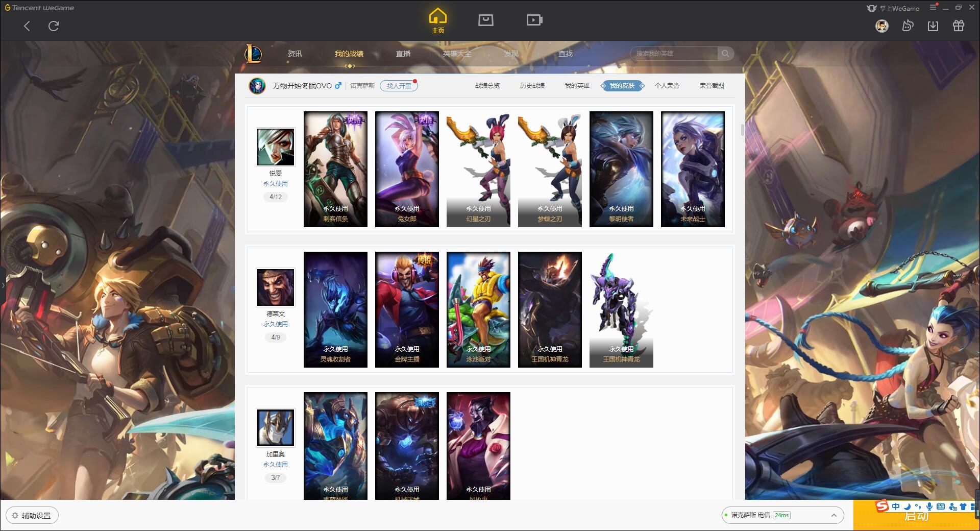Open the 英雄大全 heroes tab
Viewport: 980px width, 531px height.
tap(457, 54)
